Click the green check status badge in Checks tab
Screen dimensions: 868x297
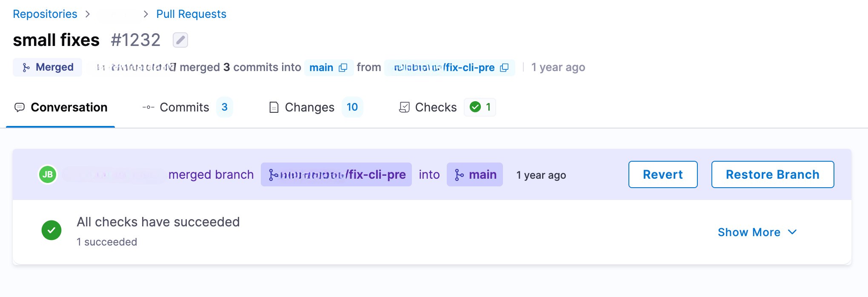pyautogui.click(x=480, y=107)
